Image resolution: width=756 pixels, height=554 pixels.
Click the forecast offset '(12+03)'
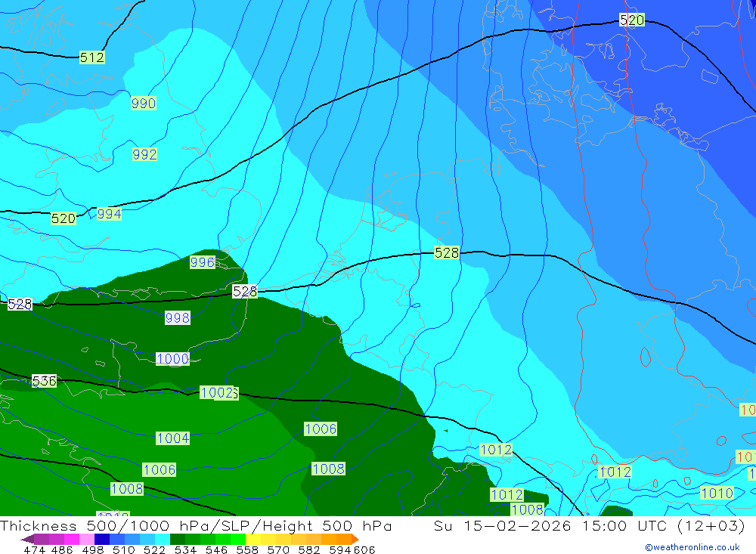(711, 525)
